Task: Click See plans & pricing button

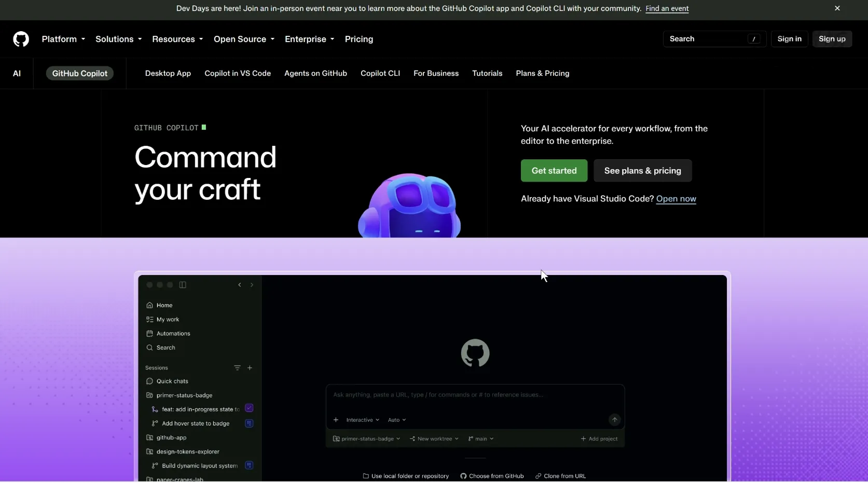Action: [x=642, y=171]
